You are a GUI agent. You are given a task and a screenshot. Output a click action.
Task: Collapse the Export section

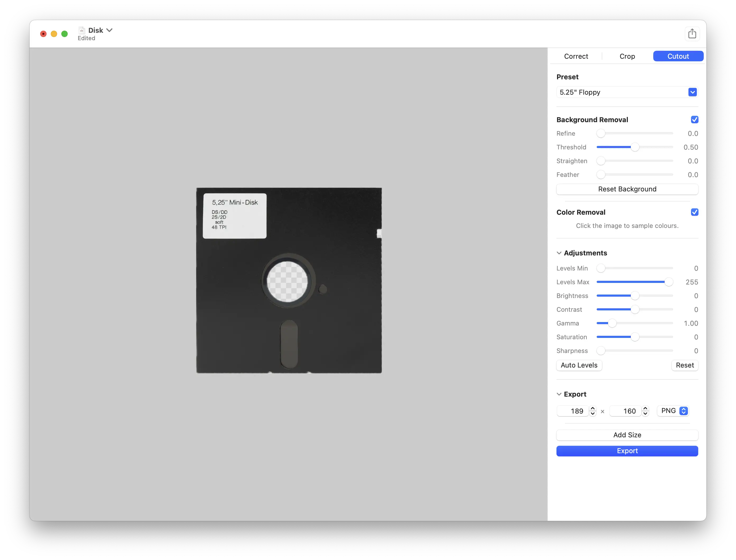pyautogui.click(x=559, y=394)
